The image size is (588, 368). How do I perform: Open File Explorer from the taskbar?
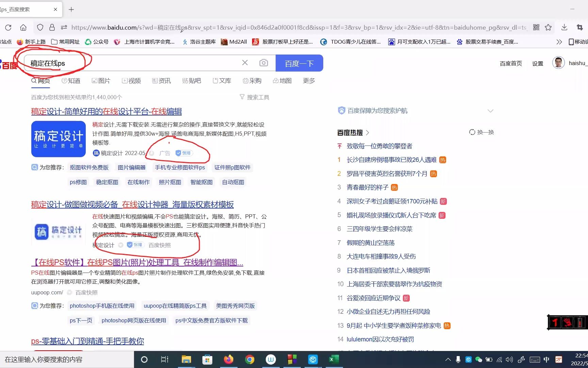pyautogui.click(x=186, y=359)
